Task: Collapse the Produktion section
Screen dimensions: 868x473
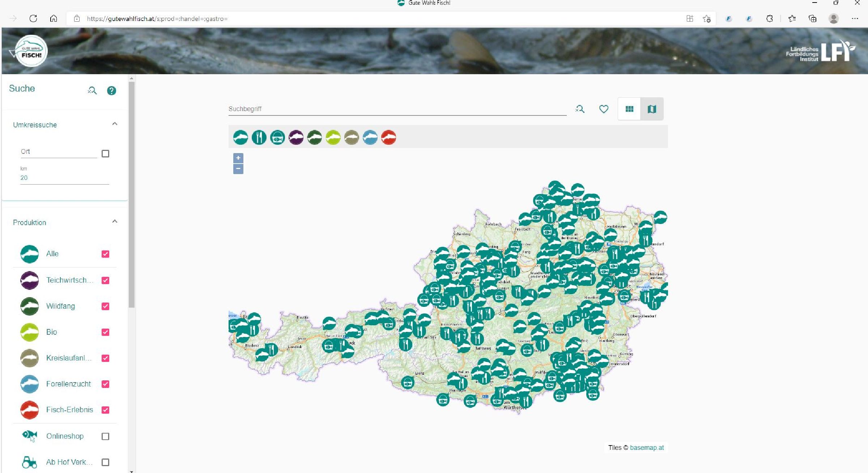Action: coord(115,221)
